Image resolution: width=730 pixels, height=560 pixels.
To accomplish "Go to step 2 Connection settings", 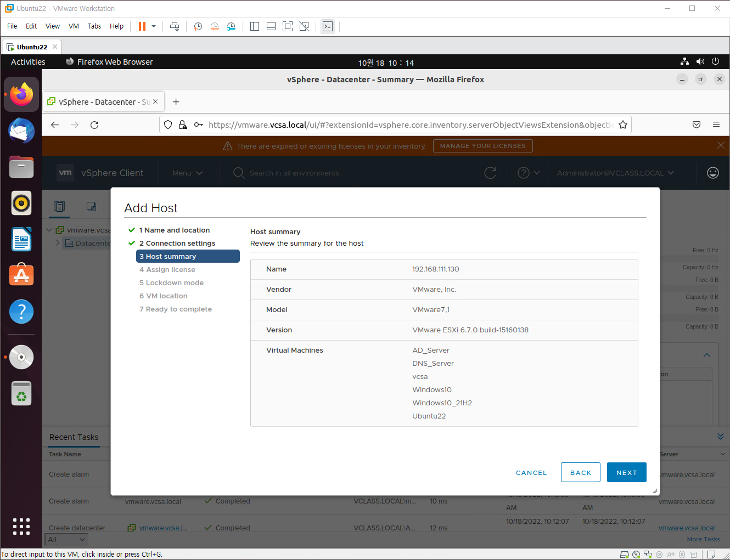I will [177, 243].
